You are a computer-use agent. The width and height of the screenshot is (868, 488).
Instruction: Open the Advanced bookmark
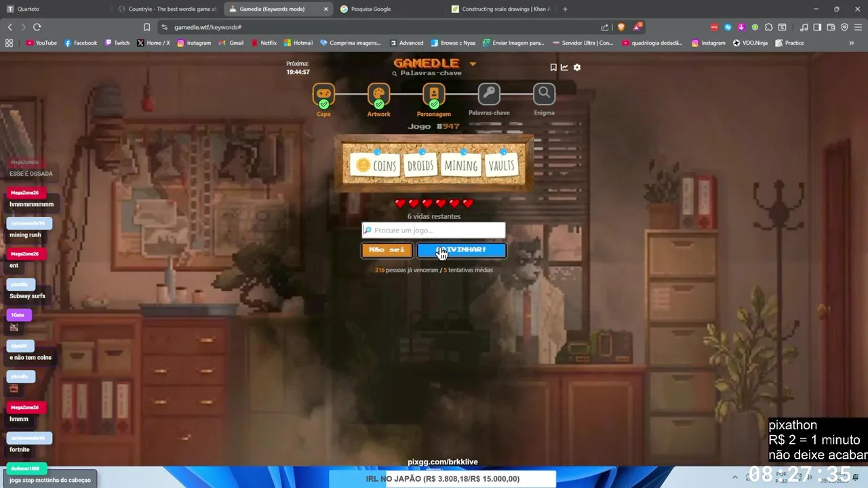pyautogui.click(x=407, y=43)
